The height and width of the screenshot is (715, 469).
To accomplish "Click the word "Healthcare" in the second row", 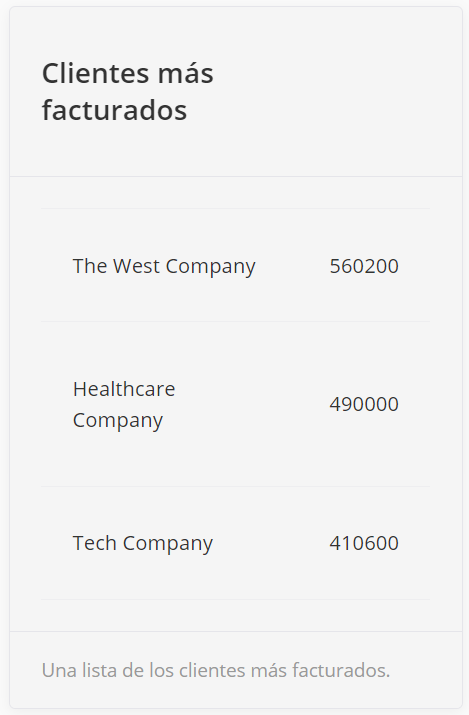I will 124,389.
